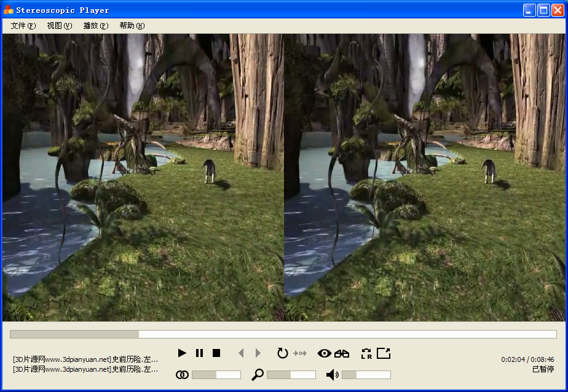Activate the swap left/right (L R) icon
The height and width of the screenshot is (392, 568).
tap(366, 353)
